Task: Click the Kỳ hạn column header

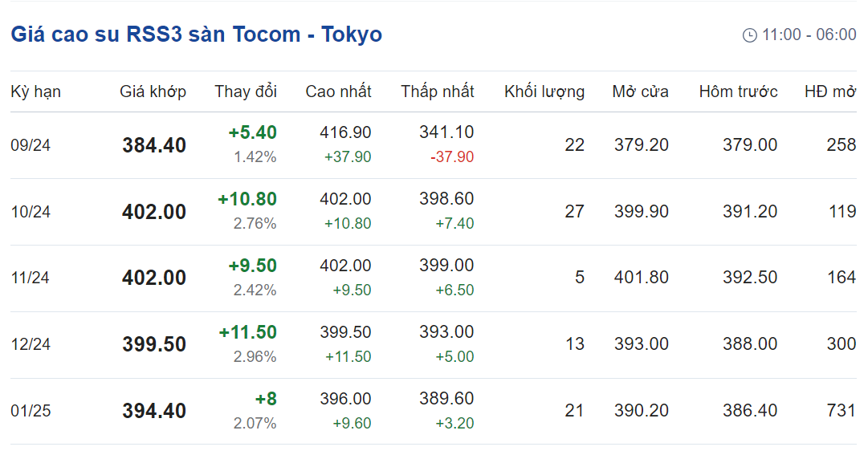Action: pyautogui.click(x=36, y=91)
